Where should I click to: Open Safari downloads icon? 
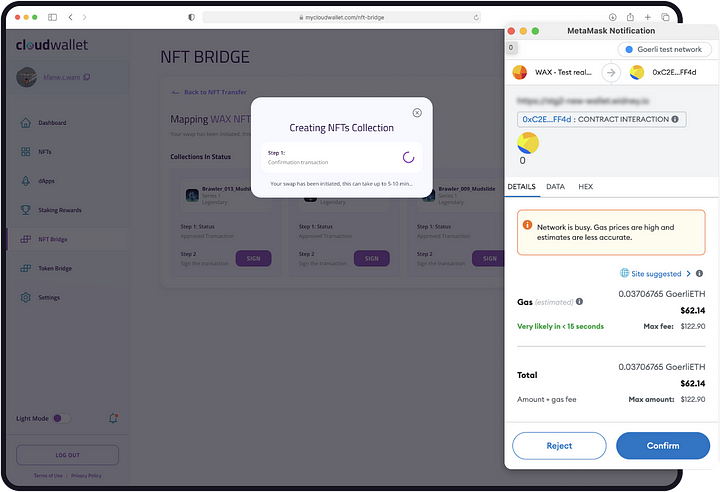(x=613, y=17)
